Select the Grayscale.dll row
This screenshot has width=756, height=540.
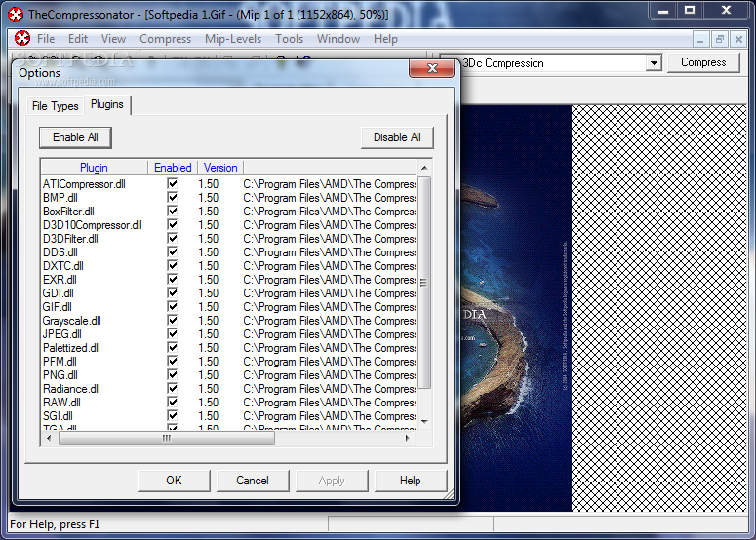tap(229, 321)
